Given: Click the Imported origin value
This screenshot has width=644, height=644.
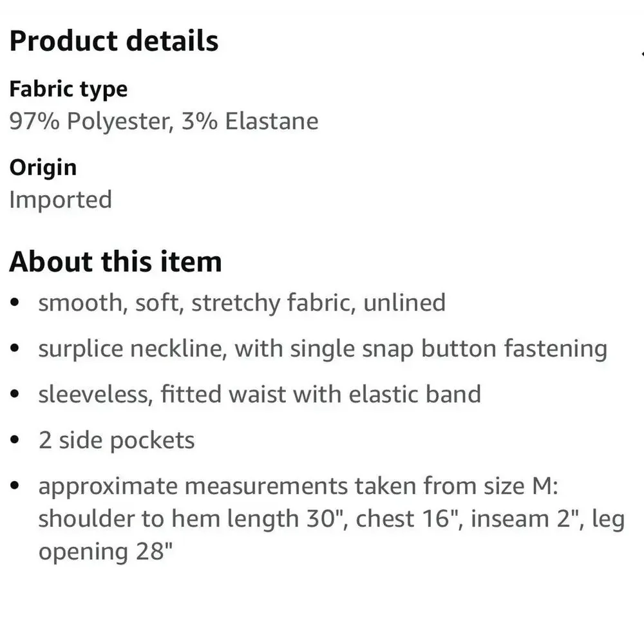Looking at the screenshot, I should [61, 200].
